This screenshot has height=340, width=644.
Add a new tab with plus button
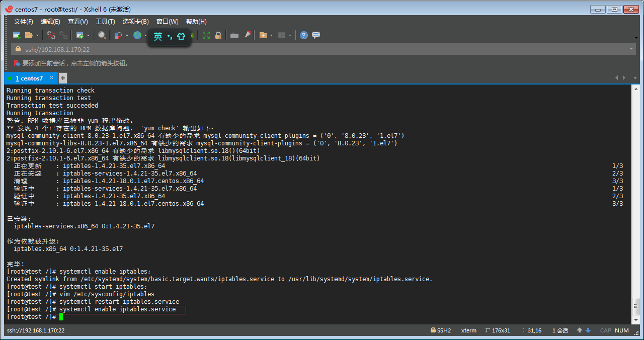(x=63, y=78)
